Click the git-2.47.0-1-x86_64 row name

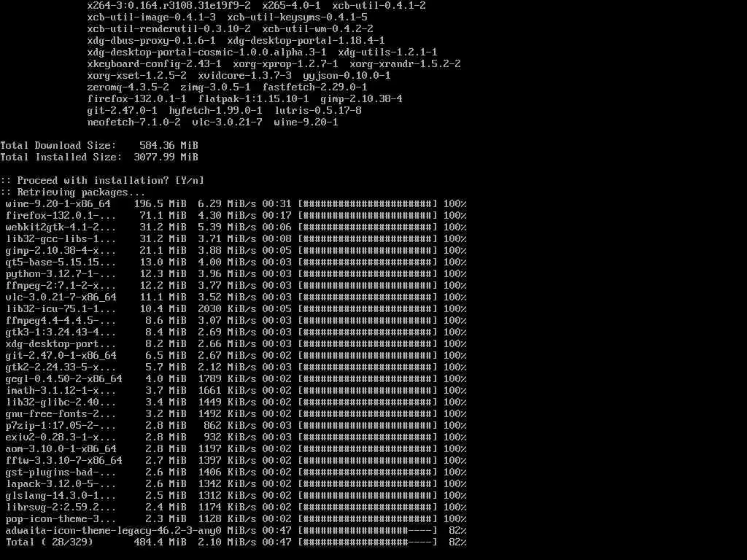coord(61,355)
